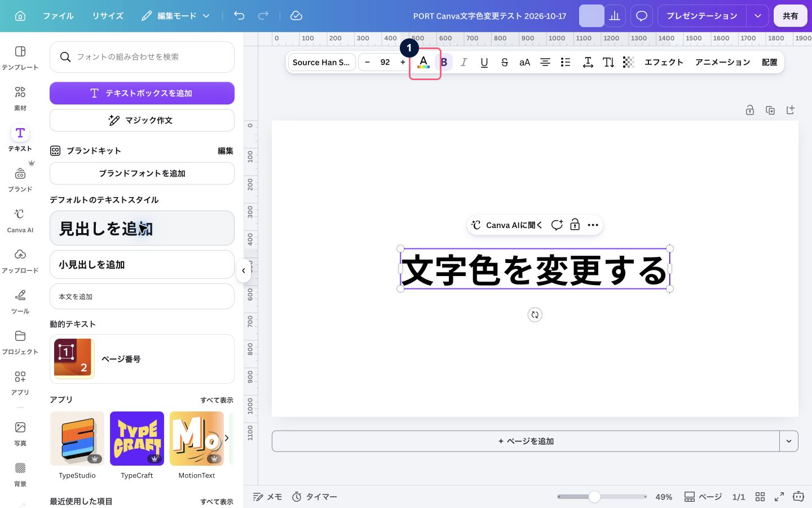Open grid view icon in bottom bar
Image resolution: width=812 pixels, height=508 pixels.
(x=760, y=497)
